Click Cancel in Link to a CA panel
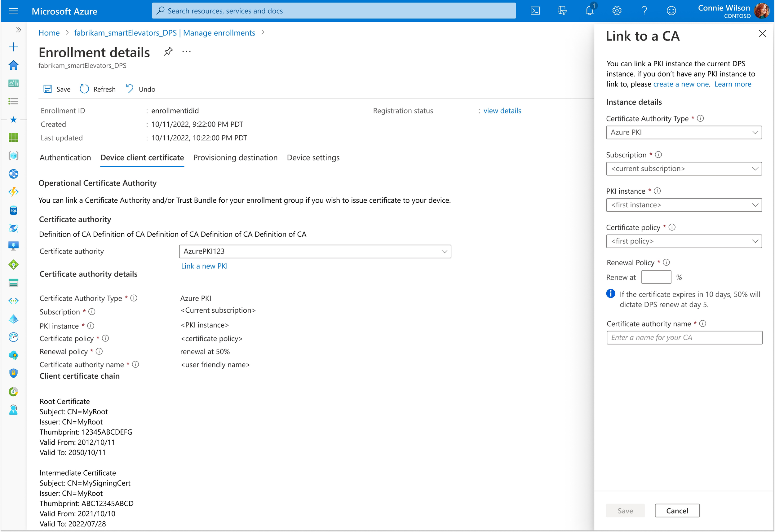Screen dimensions: 775x532 677,511
